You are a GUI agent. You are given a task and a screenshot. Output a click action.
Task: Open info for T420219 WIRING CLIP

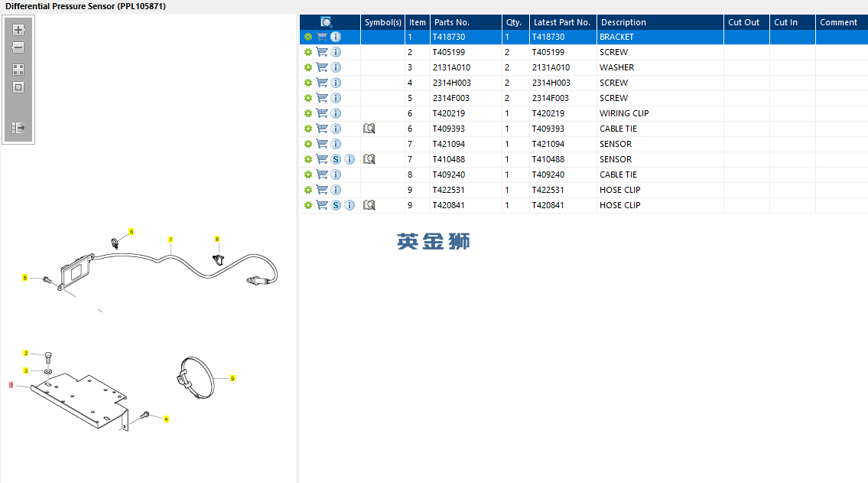pyautogui.click(x=336, y=113)
